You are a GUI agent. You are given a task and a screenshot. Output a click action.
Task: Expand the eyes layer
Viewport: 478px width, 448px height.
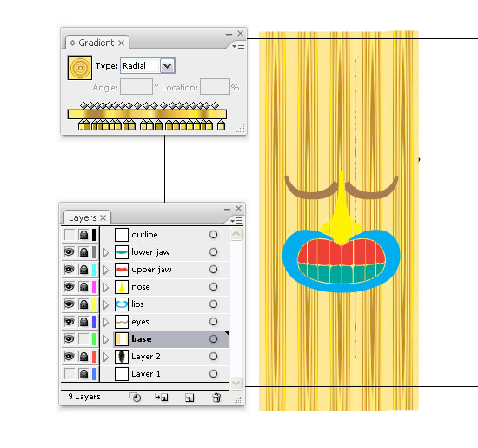[106, 322]
